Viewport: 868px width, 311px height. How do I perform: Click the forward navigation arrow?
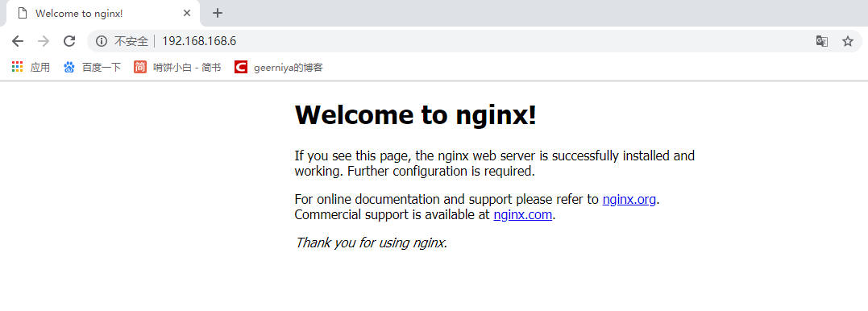click(44, 41)
